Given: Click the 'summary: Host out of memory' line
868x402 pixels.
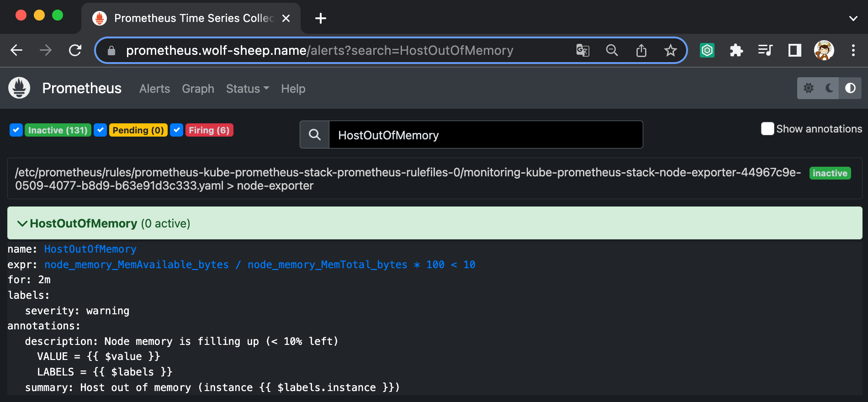Looking at the screenshot, I should 212,387.
